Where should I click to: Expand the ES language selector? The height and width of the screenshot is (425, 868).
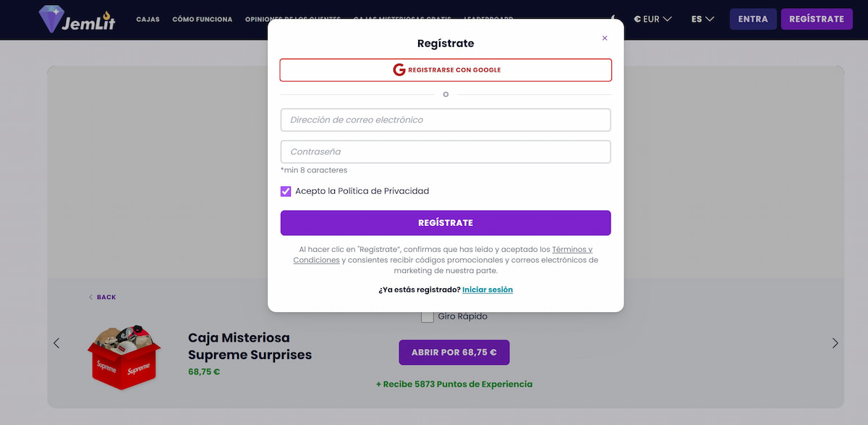click(x=701, y=19)
